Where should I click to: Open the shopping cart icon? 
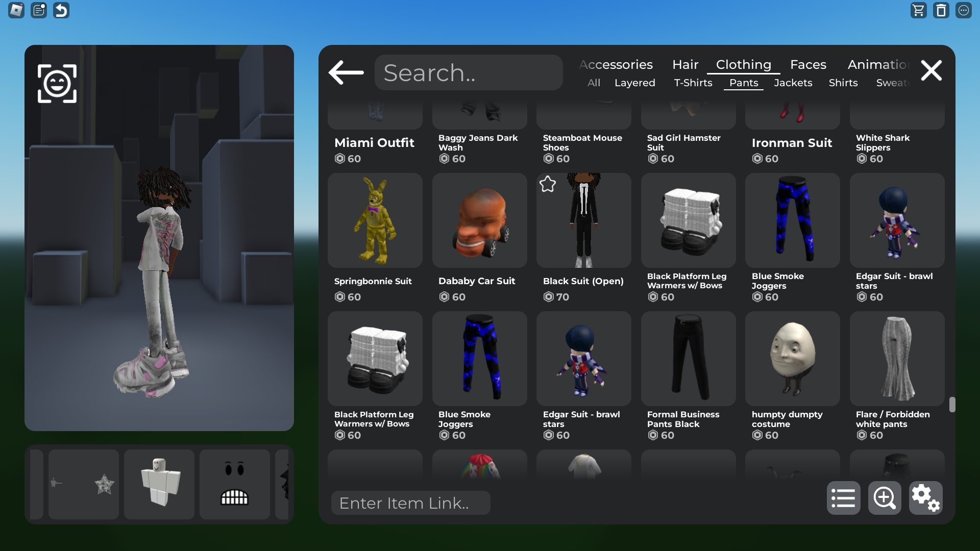click(918, 10)
